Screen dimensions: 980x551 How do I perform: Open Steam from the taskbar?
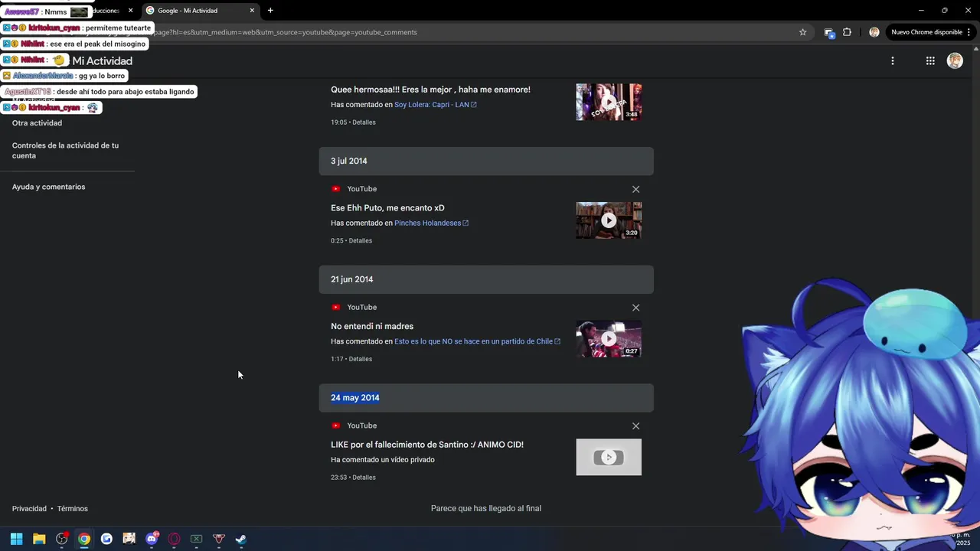tap(240, 539)
